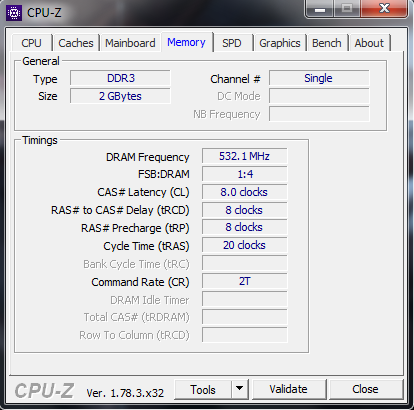Image resolution: width=414 pixels, height=410 pixels.
Task: Switch to the CPU tab
Action: 31,43
